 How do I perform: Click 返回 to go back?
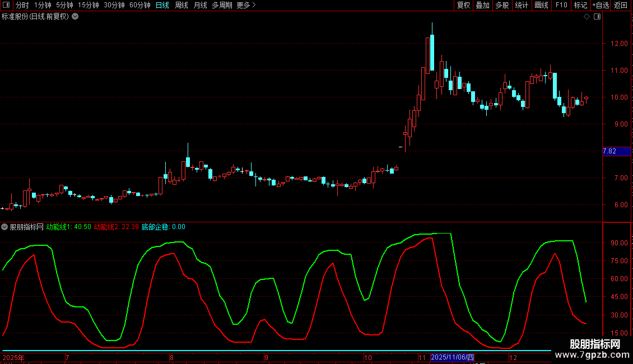tap(621, 5)
